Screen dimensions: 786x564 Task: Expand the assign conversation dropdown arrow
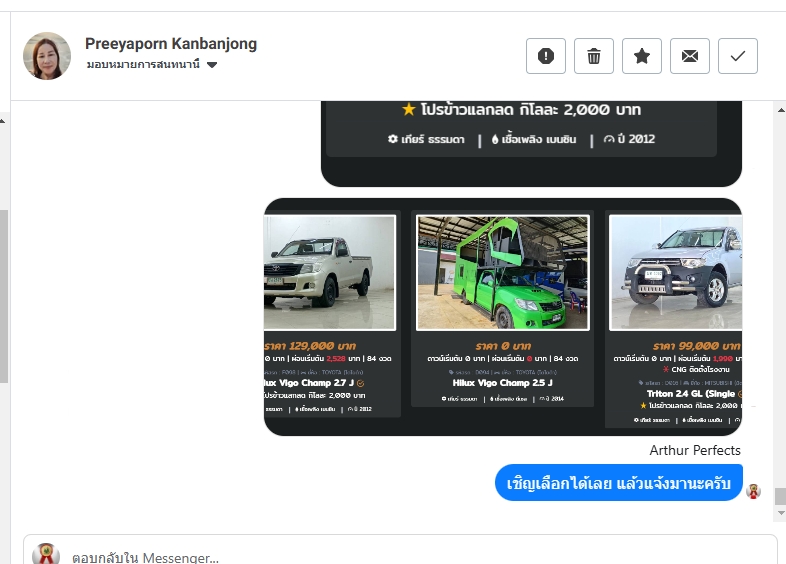[212, 65]
